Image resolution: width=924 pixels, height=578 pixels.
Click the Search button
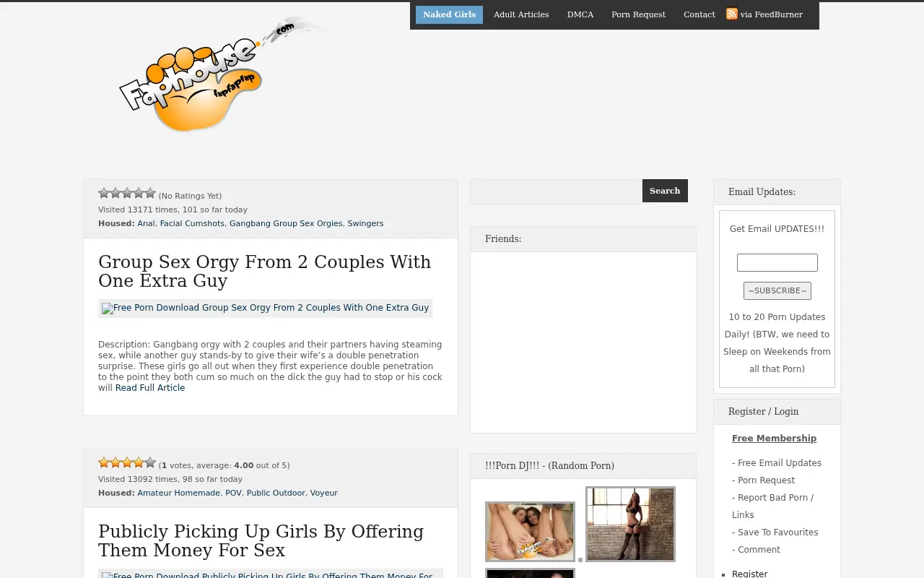tap(665, 191)
